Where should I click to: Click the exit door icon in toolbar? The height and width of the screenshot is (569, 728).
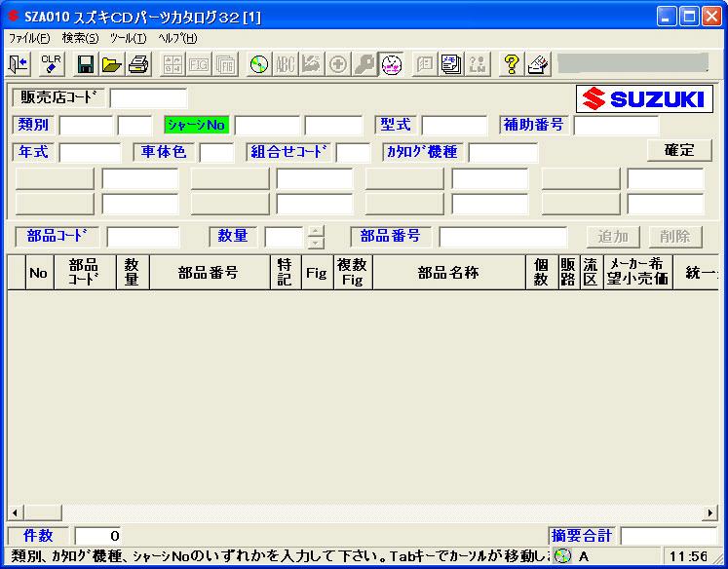(19, 64)
